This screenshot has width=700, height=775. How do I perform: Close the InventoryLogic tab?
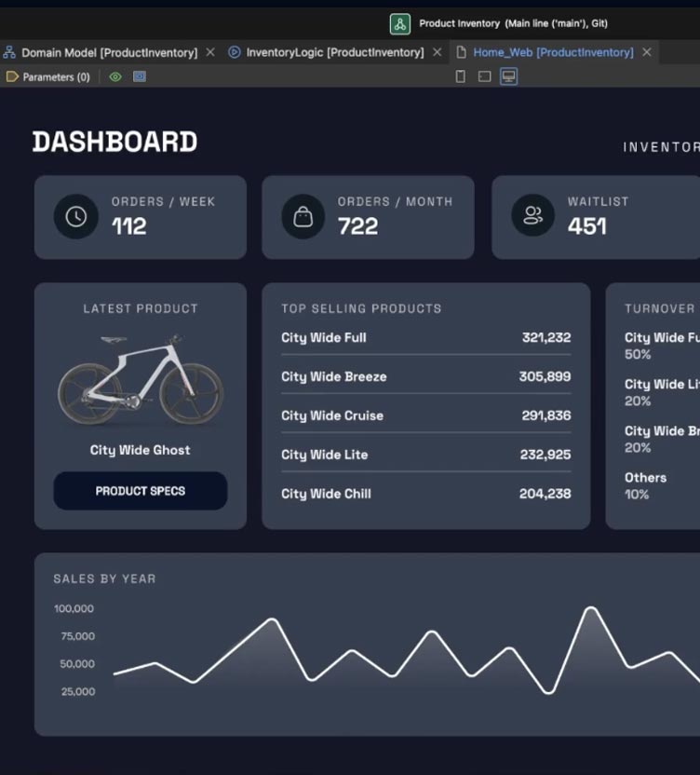pos(437,52)
